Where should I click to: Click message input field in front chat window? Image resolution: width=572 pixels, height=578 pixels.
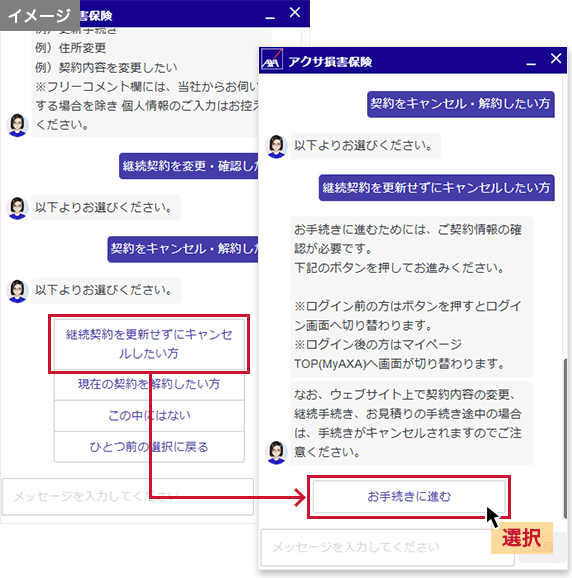tap(387, 547)
